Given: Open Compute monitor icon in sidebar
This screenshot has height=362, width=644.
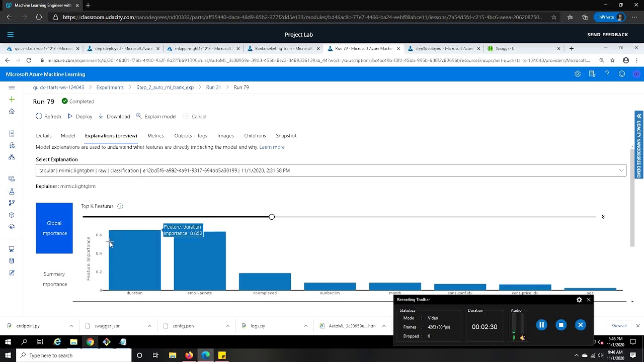Looking at the screenshot, I should pos(12,249).
